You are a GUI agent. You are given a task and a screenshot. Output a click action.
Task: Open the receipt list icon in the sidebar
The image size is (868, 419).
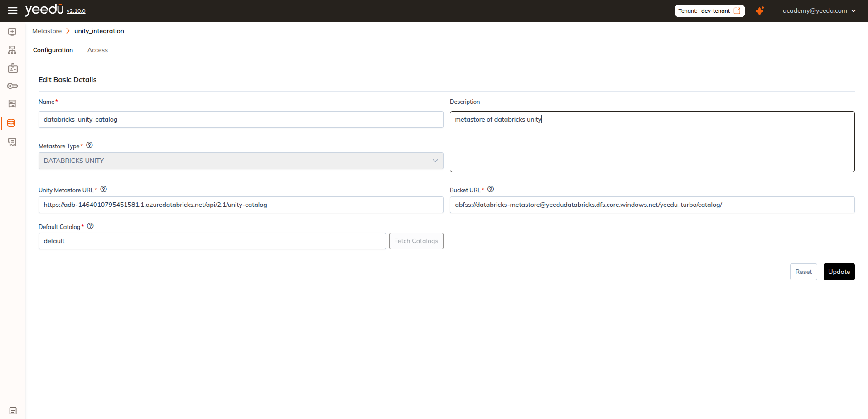coord(12,142)
